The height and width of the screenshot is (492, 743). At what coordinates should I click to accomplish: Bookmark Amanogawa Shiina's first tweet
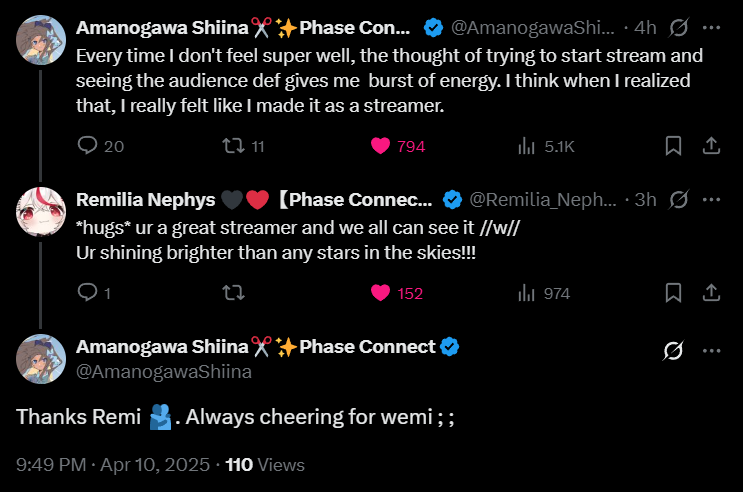pos(674,146)
